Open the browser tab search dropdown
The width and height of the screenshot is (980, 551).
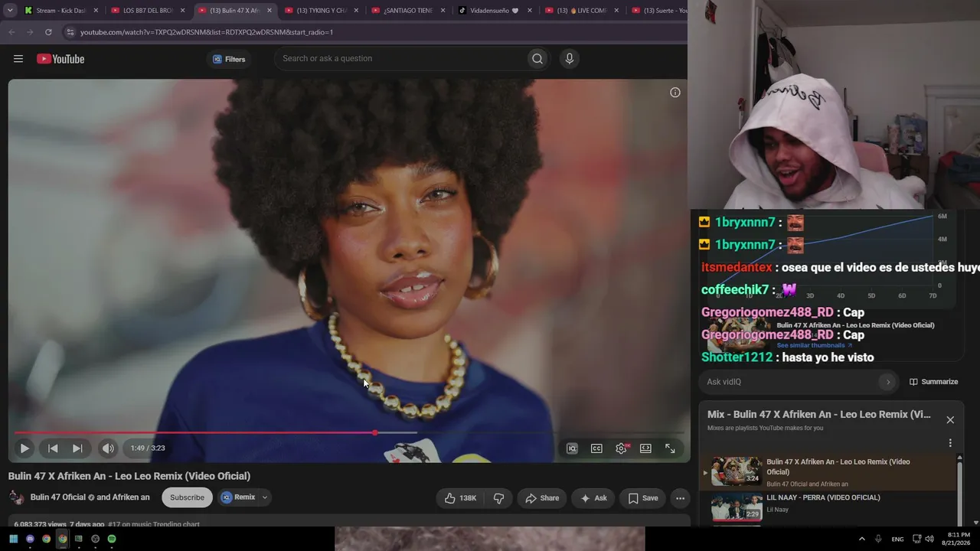(10, 11)
